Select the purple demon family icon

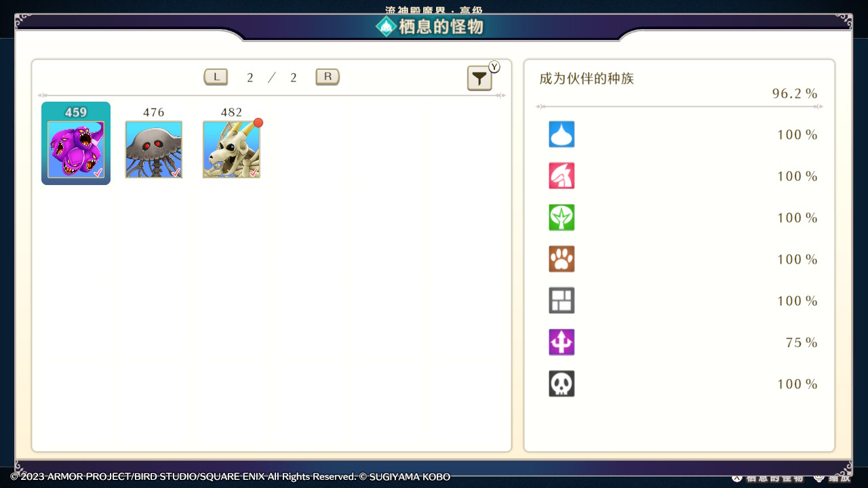[x=561, y=342]
